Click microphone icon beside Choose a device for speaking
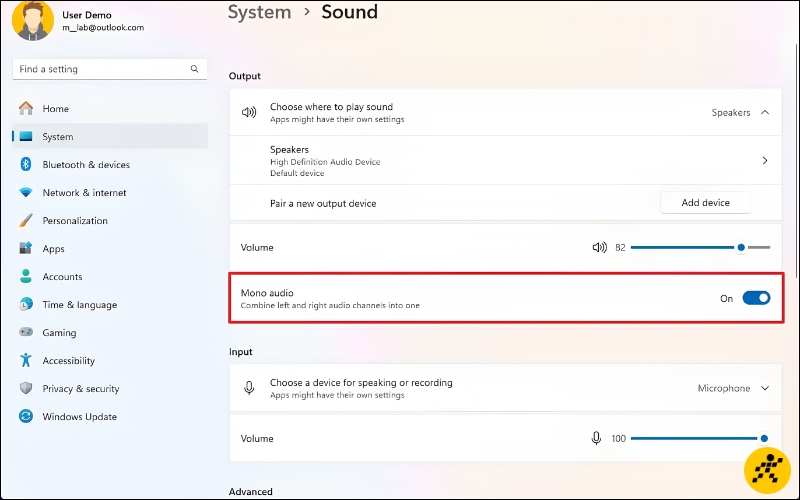Screen dimensions: 800x500 (x=249, y=388)
